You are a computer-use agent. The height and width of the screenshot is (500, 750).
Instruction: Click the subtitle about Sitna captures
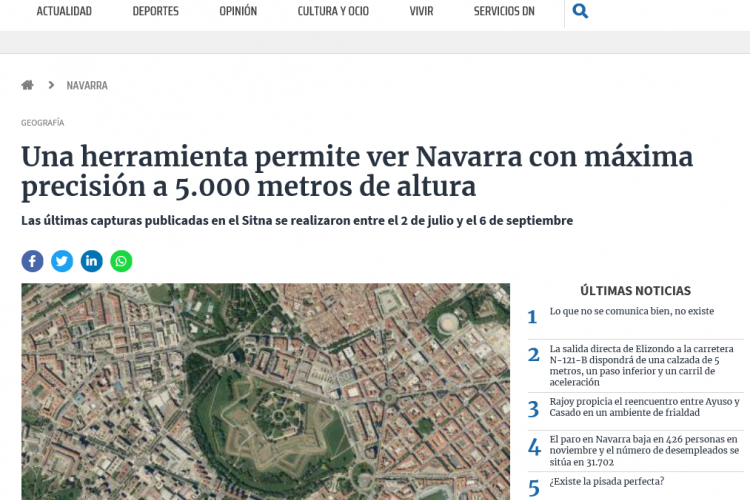coord(297,221)
